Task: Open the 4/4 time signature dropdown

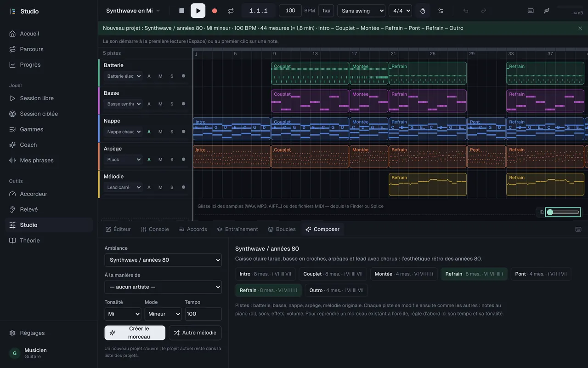Action: (x=400, y=11)
